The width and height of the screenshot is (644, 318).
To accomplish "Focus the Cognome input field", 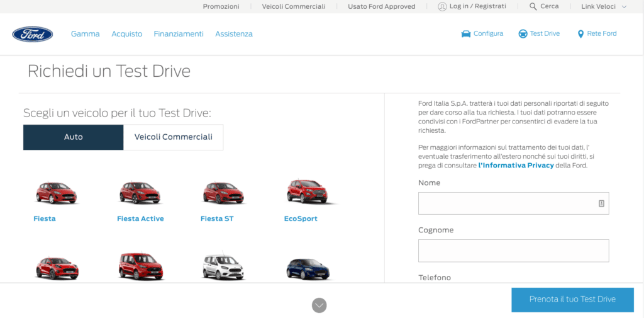I will tap(513, 251).
